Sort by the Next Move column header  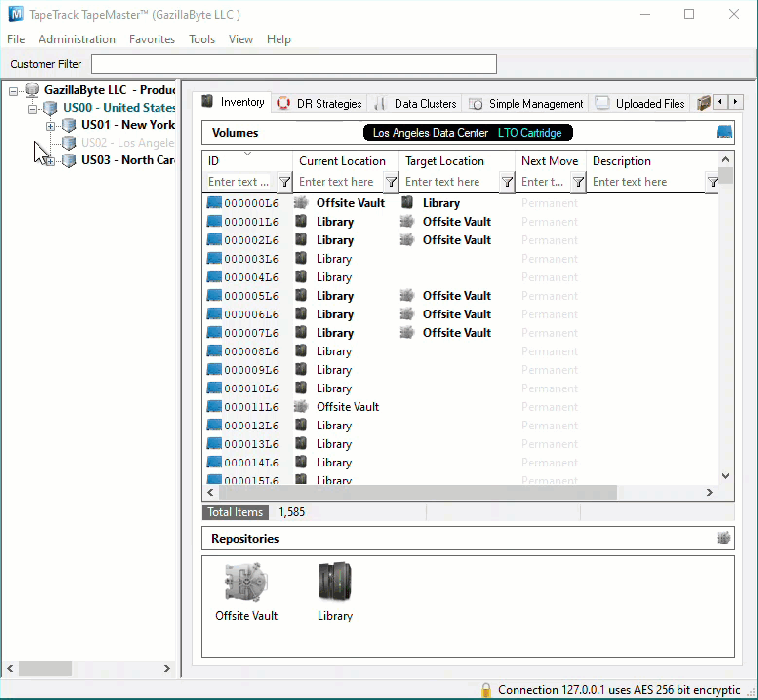coord(551,161)
